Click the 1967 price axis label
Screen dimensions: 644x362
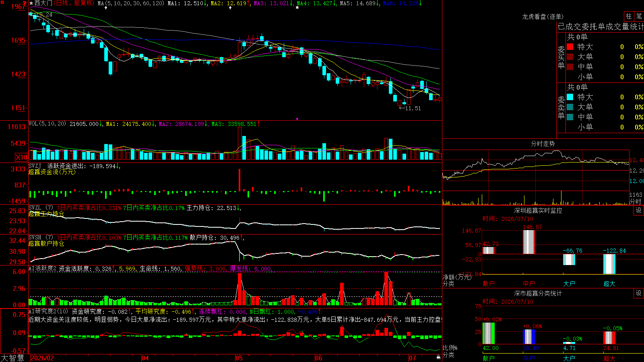pyautogui.click(x=19, y=6)
